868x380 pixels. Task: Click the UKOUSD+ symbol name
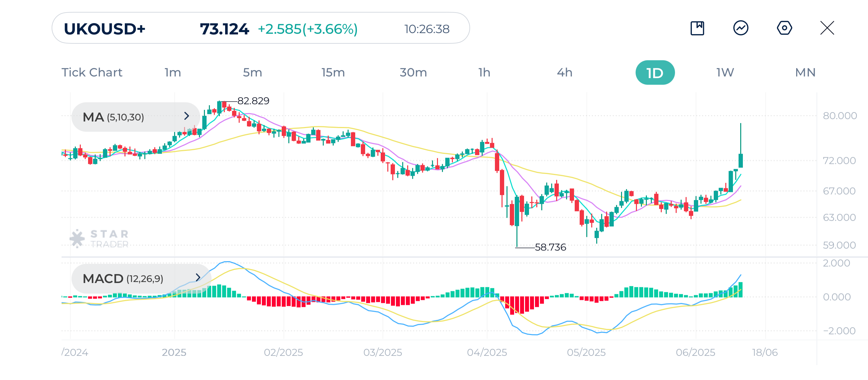(105, 29)
